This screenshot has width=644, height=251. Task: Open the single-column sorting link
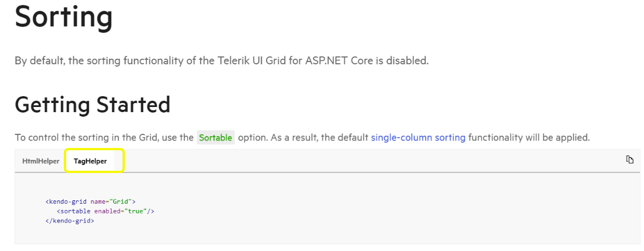[x=418, y=137]
